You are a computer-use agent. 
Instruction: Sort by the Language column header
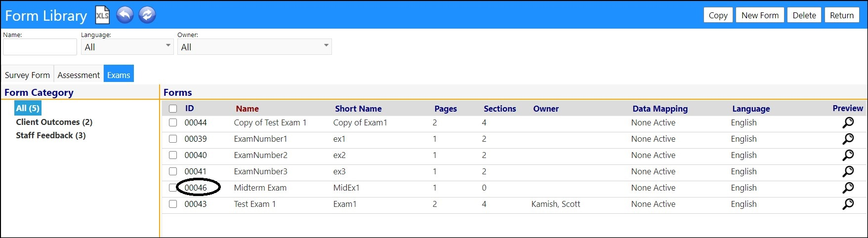(x=751, y=109)
